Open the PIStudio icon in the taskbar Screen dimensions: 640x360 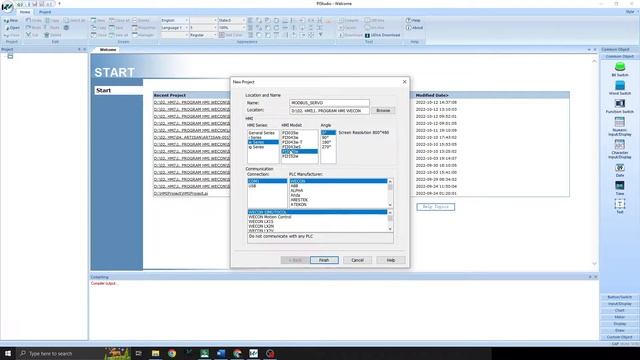click(x=253, y=353)
